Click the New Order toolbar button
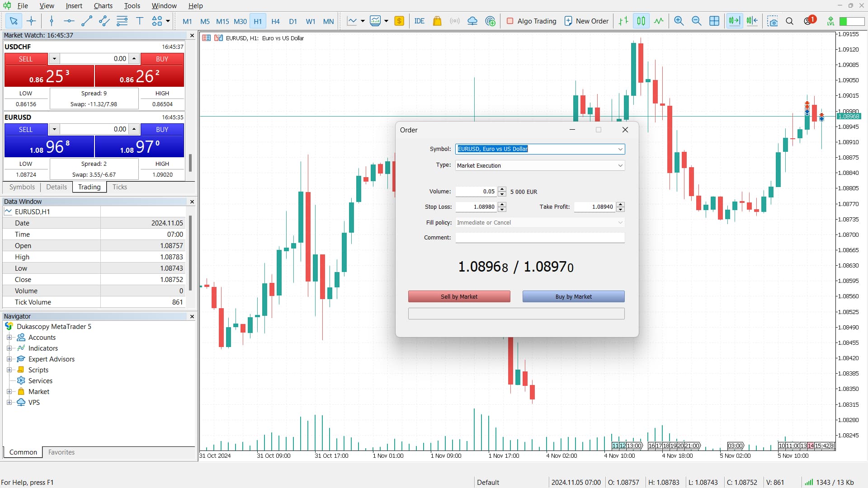 coord(586,21)
